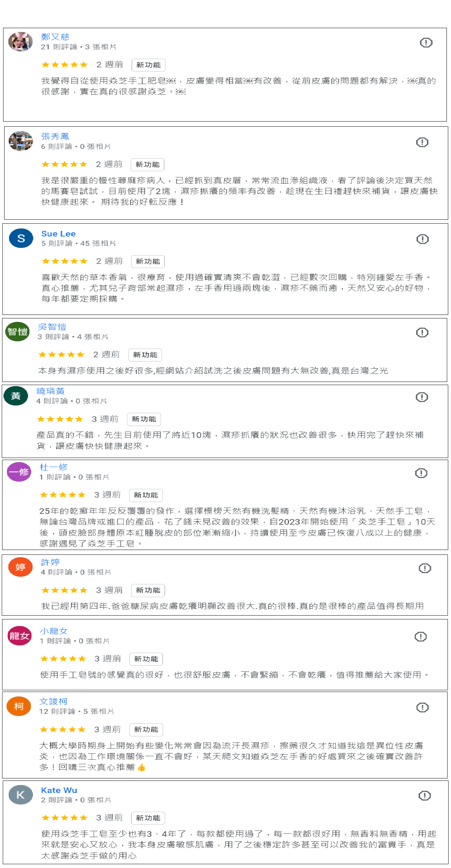Click report icon on 許婷's review
Screen dimensions: 451x868
coord(425,568)
